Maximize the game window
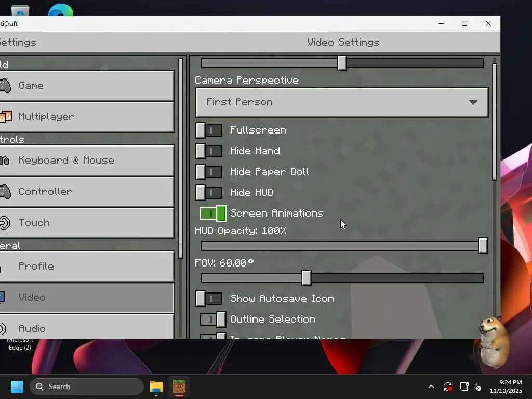Viewport: 532px width, 399px height. 464,23
